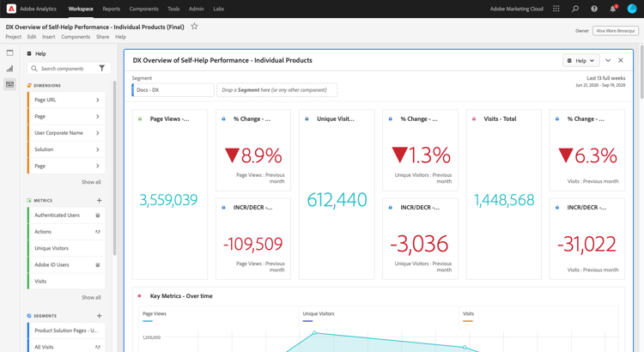Image resolution: width=644 pixels, height=352 pixels.
Task: Open the Admin menu
Action: pyautogui.click(x=197, y=9)
